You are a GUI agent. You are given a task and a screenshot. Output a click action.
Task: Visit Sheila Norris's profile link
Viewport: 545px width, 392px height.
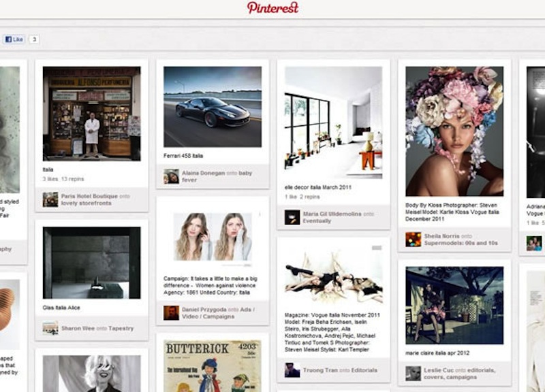pyautogui.click(x=441, y=236)
